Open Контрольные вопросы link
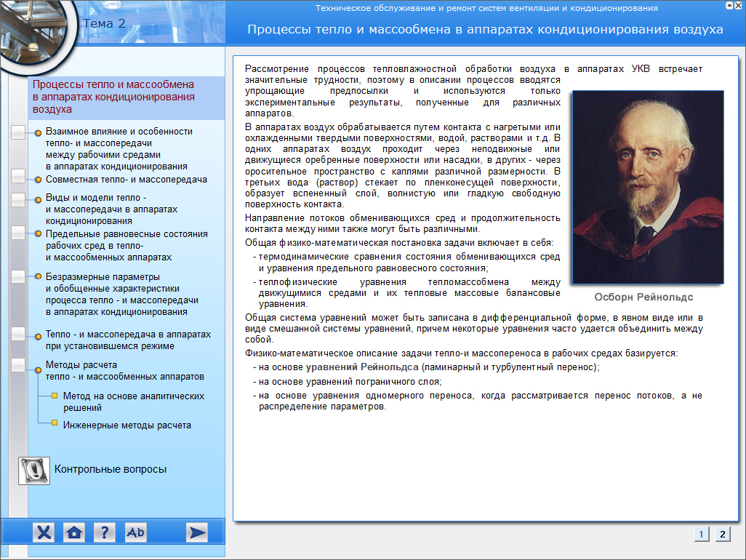The height and width of the screenshot is (560, 746). coord(111,470)
